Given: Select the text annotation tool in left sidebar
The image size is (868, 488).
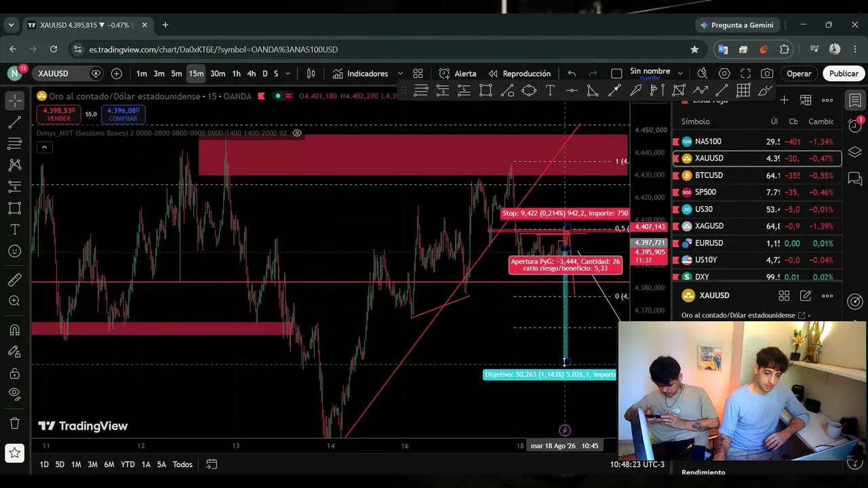Looking at the screenshot, I should pos(14,230).
